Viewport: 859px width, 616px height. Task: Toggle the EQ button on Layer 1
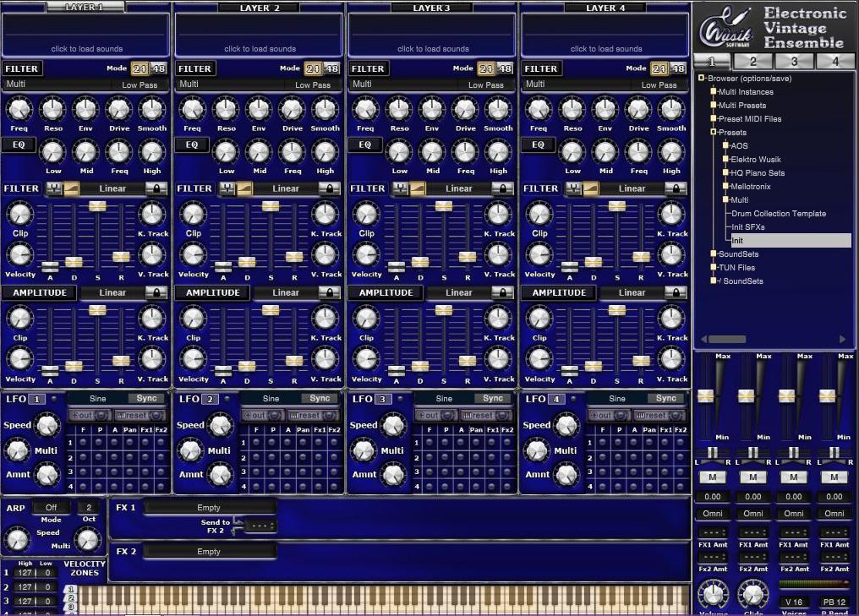[x=19, y=145]
